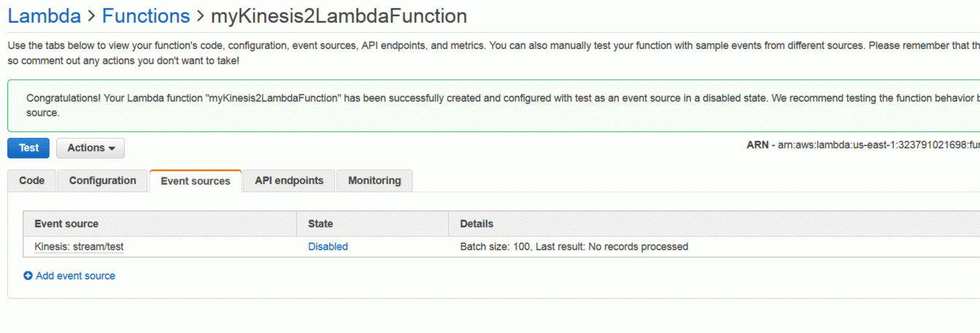Navigate to Lambda in the breadcrumb
The width and height of the screenshot is (980, 333).
point(44,15)
